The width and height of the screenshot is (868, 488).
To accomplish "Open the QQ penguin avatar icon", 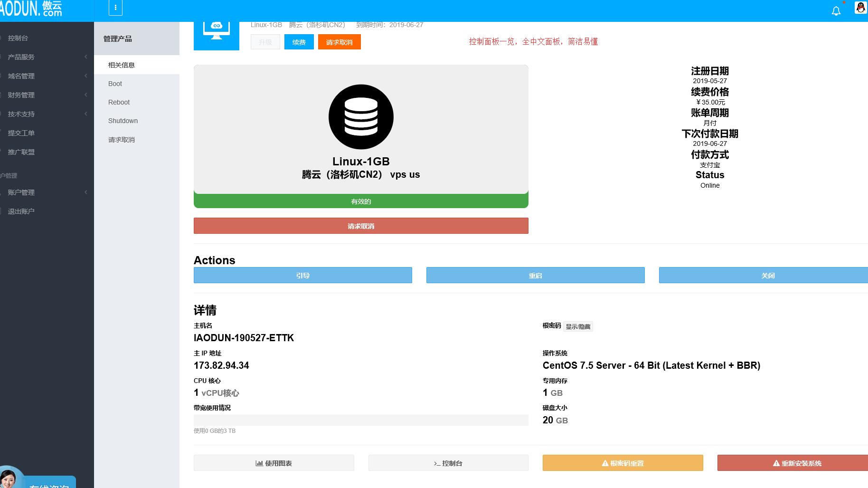I will point(860,8).
